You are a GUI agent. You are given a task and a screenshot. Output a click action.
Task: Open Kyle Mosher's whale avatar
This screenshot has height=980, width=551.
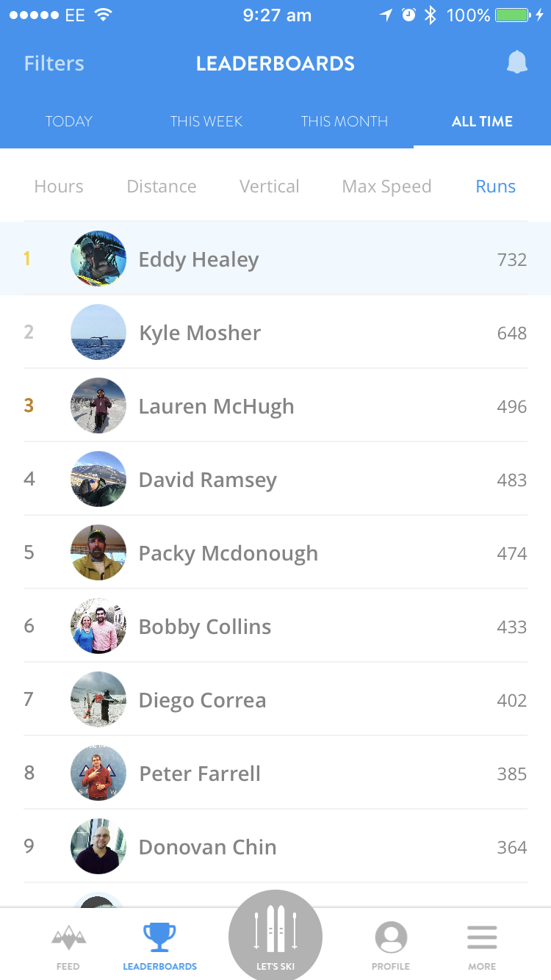click(x=98, y=332)
